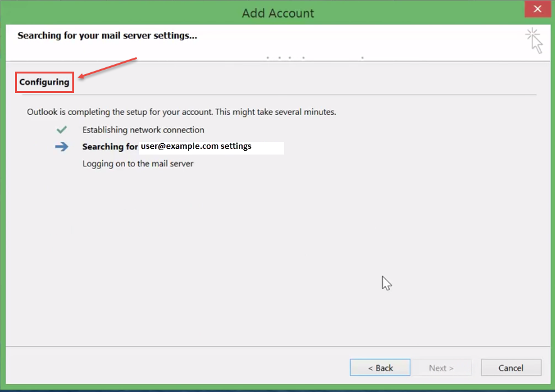Click the green checkmark for network connection

click(x=61, y=129)
